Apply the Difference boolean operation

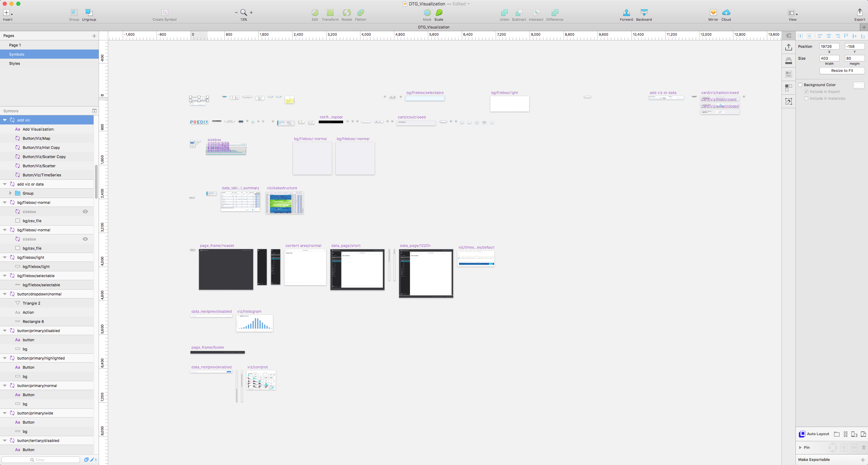tap(555, 13)
